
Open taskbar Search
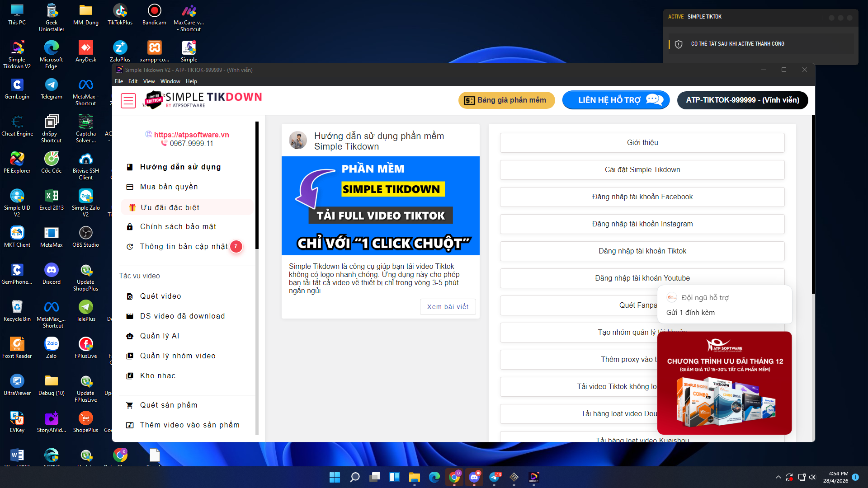[x=355, y=477]
